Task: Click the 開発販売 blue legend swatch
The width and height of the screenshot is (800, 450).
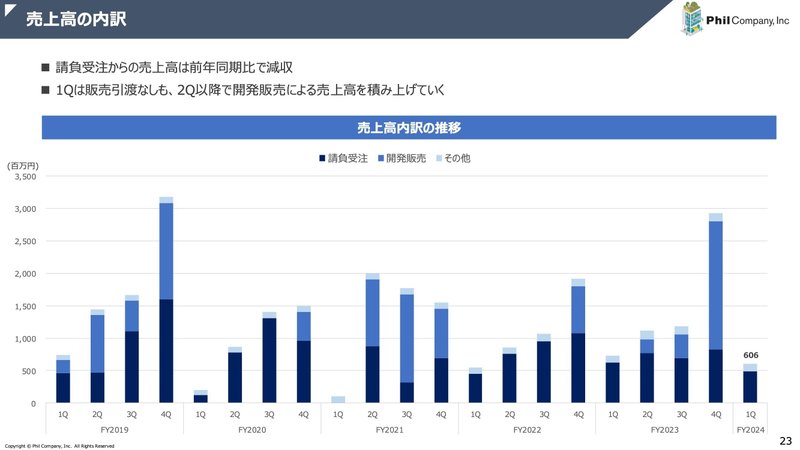Action: tap(381, 158)
